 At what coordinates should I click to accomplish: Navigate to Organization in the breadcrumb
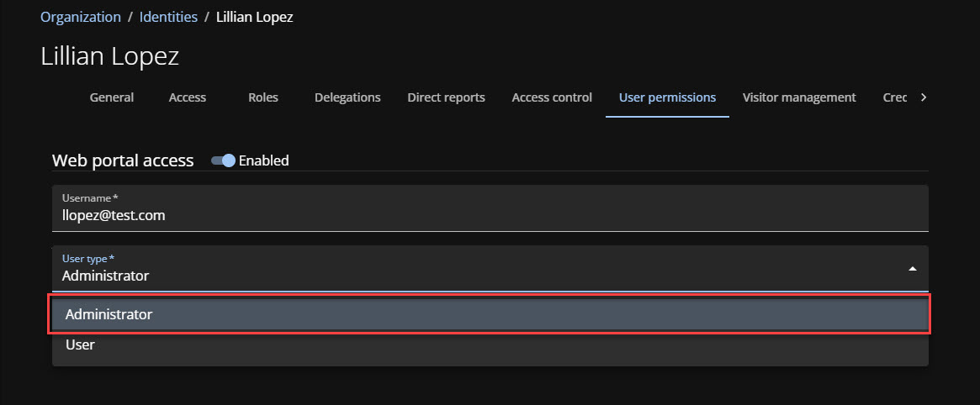pyautogui.click(x=81, y=17)
